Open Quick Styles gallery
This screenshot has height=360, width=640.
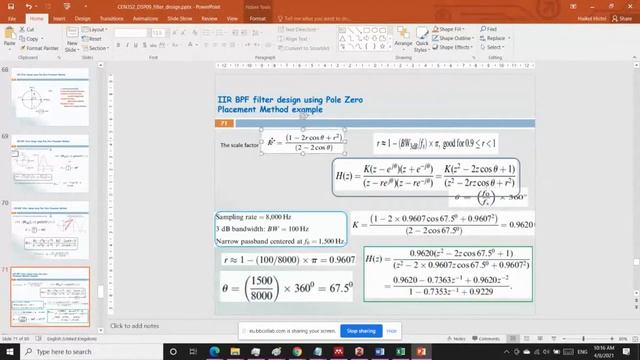422,40
